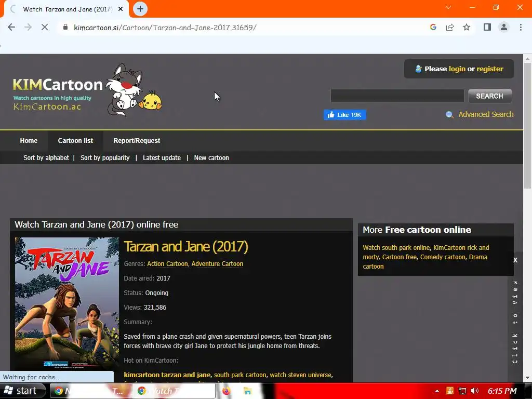
Task: Open the watch steven universe link
Action: tap(300, 375)
